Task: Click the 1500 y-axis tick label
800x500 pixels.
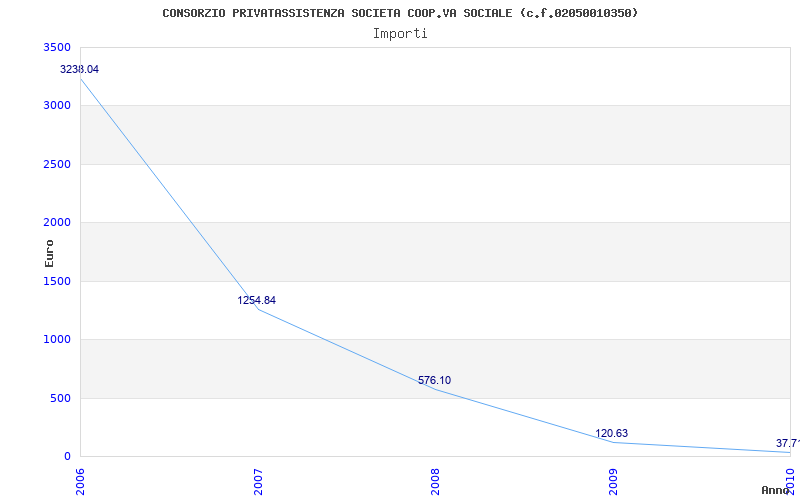Action: [x=58, y=281]
